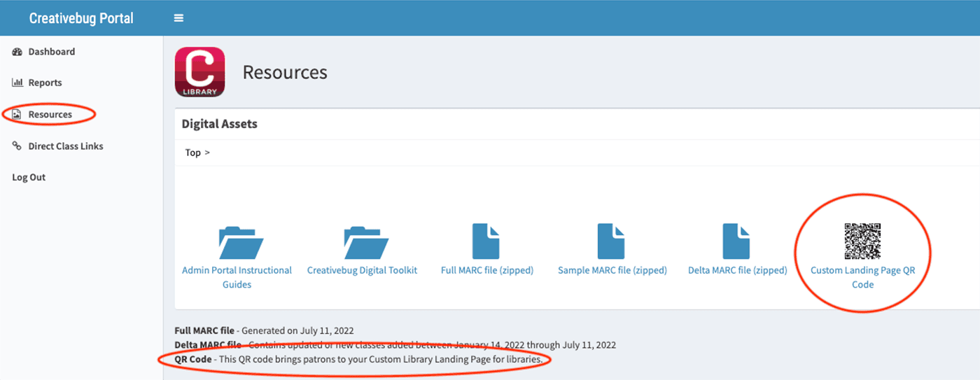Toggle the hamburger sidebar menu
980x380 pixels.
178,18
